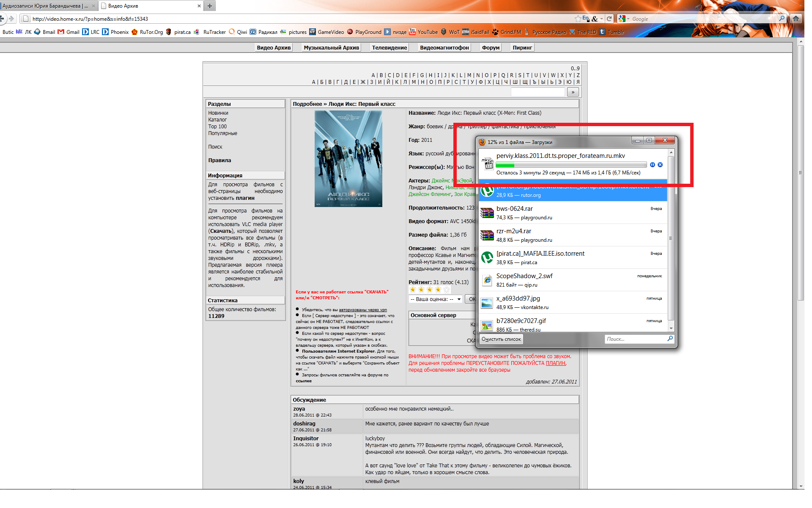Open the Музыкальный Архив menu
The height and width of the screenshot is (508, 812).
click(331, 48)
